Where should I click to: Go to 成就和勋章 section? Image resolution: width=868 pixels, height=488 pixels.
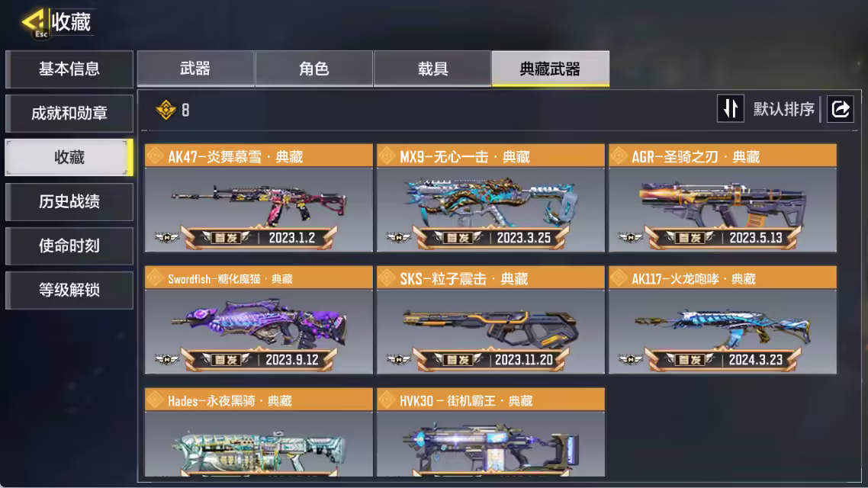point(69,114)
